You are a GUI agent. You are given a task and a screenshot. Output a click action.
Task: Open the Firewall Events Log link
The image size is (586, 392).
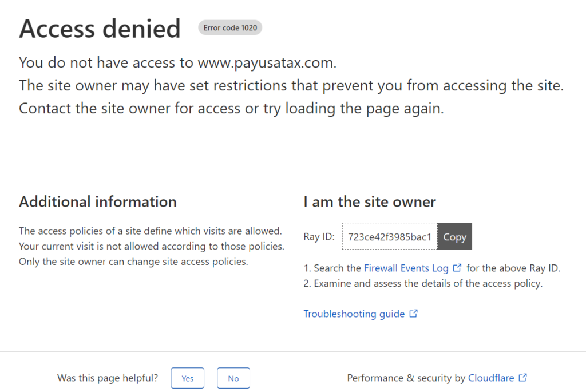click(406, 268)
